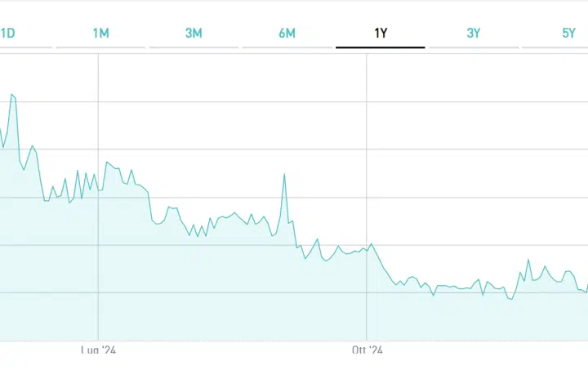Switch to the 5Y range tab
This screenshot has width=588, height=392.
tap(568, 33)
